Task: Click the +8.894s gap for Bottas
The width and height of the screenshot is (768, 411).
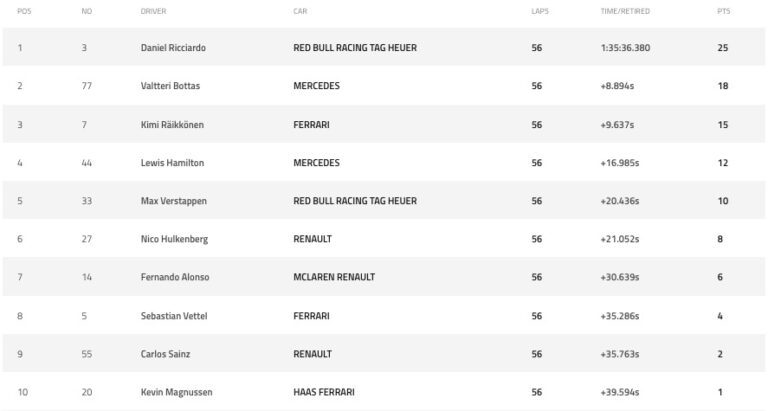Action: pyautogui.click(x=617, y=86)
